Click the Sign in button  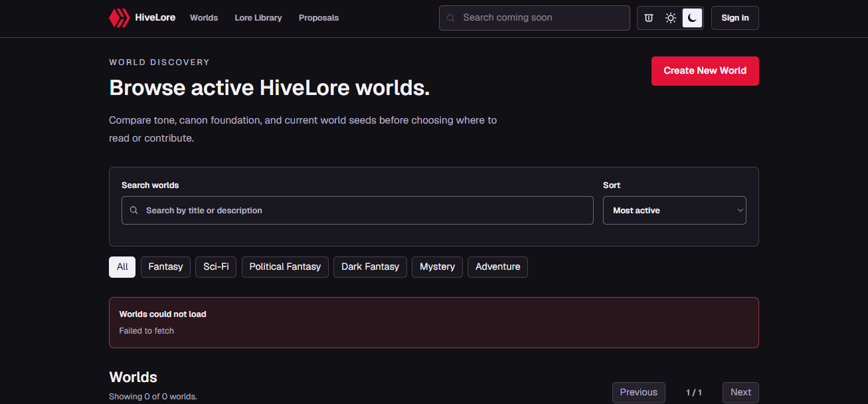735,18
